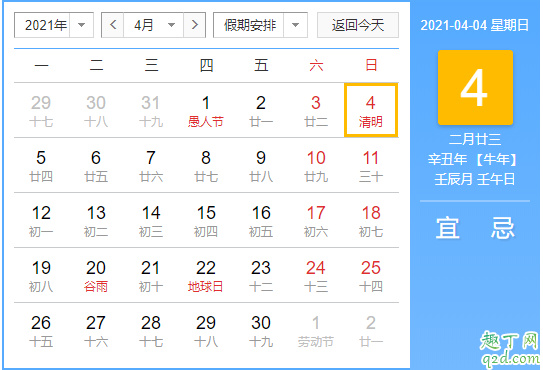The width and height of the screenshot is (543, 370).
Task: Click the 返回今天 button
Action: pos(358,25)
